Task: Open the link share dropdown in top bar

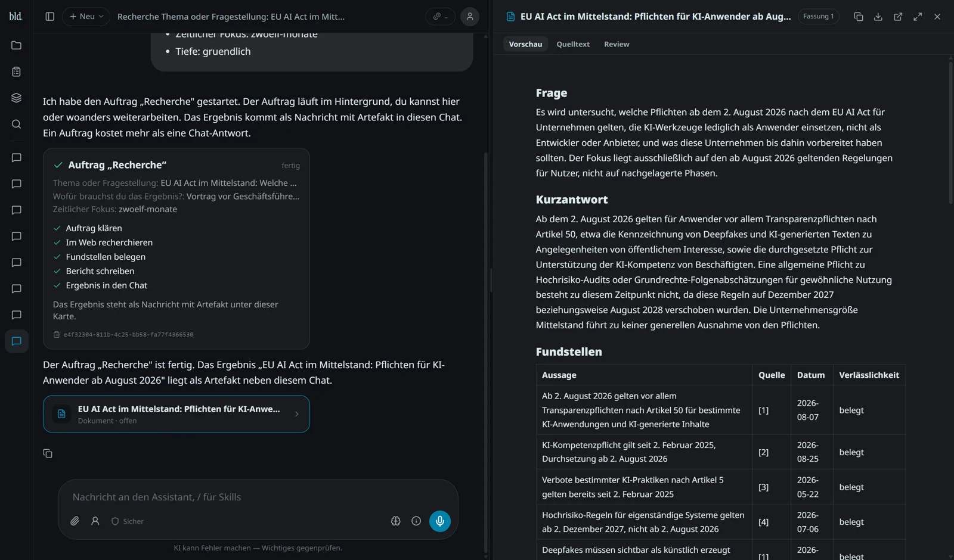Action: tap(440, 17)
